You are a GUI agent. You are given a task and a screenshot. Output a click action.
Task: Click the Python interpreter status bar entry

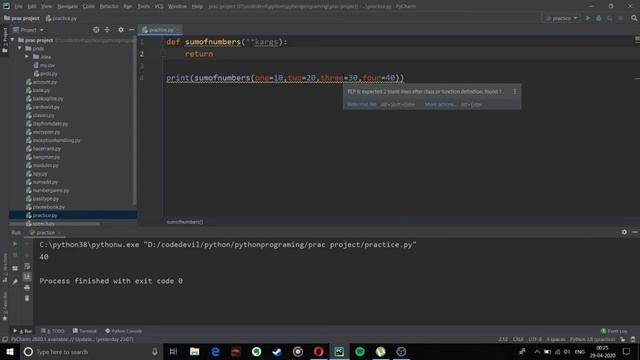pos(592,340)
